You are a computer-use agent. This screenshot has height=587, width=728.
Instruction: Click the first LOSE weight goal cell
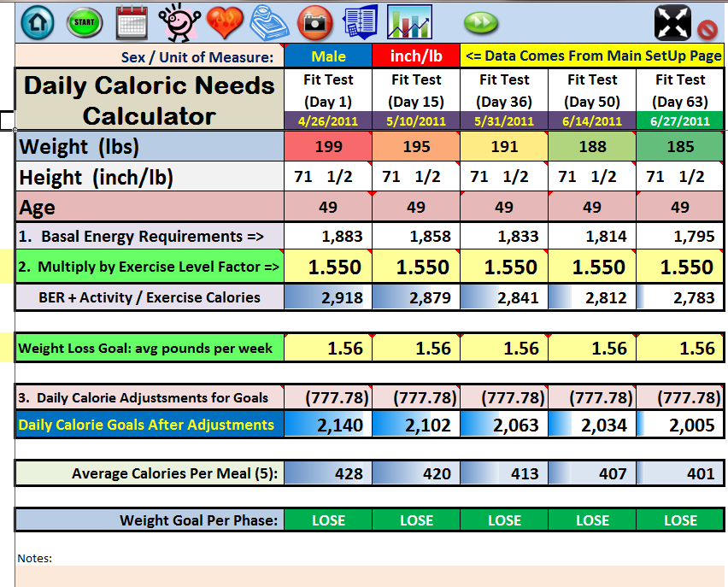[328, 519]
